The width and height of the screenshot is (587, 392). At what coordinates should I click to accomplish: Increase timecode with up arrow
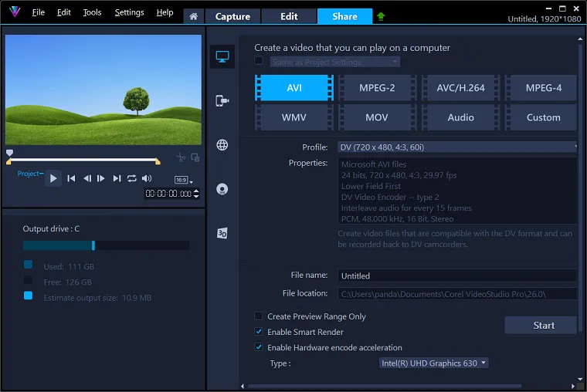[196, 191]
